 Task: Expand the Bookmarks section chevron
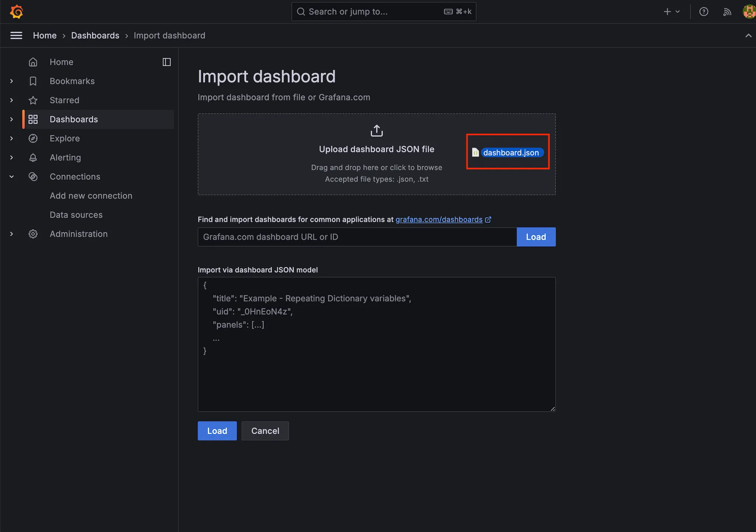pos(11,81)
